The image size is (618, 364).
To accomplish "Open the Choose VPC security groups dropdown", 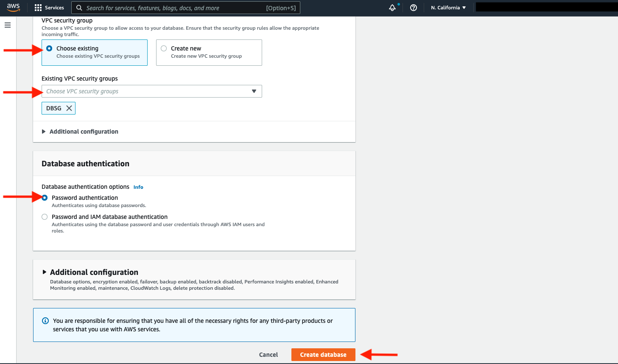I will 152,91.
